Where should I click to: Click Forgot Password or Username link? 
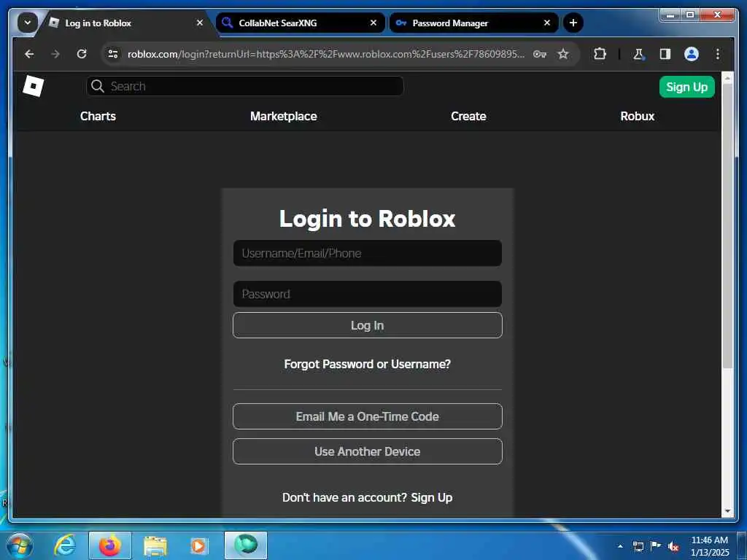coord(368,365)
